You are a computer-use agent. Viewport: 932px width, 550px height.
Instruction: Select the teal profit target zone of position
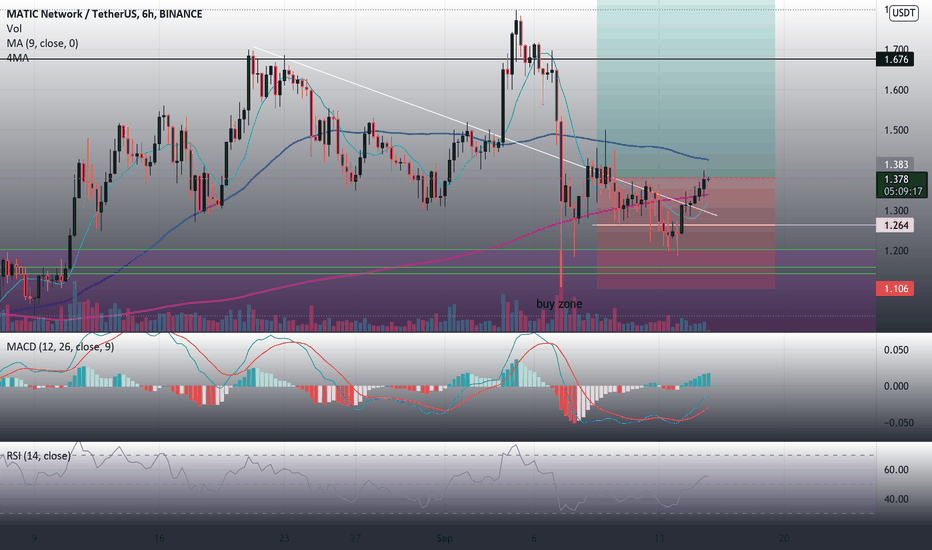coord(686,89)
